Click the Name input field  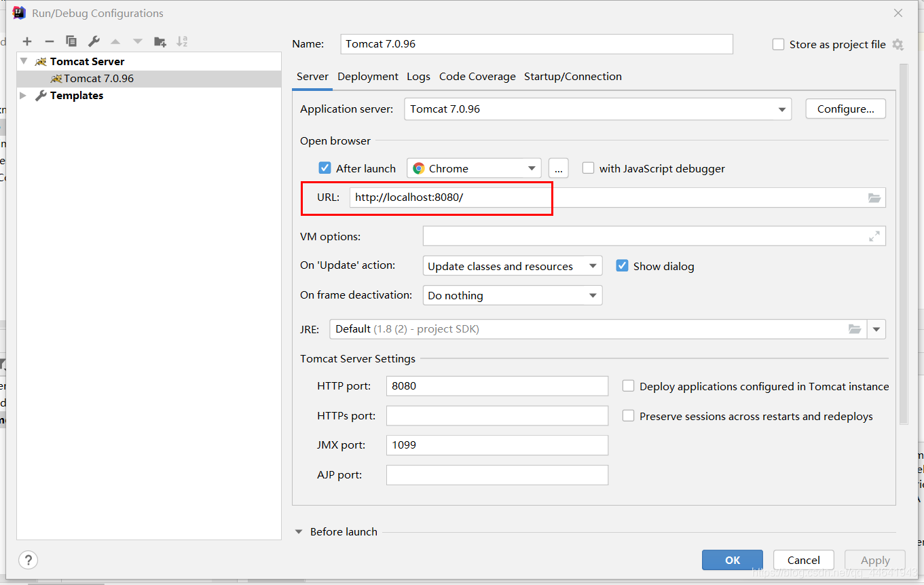coord(536,44)
